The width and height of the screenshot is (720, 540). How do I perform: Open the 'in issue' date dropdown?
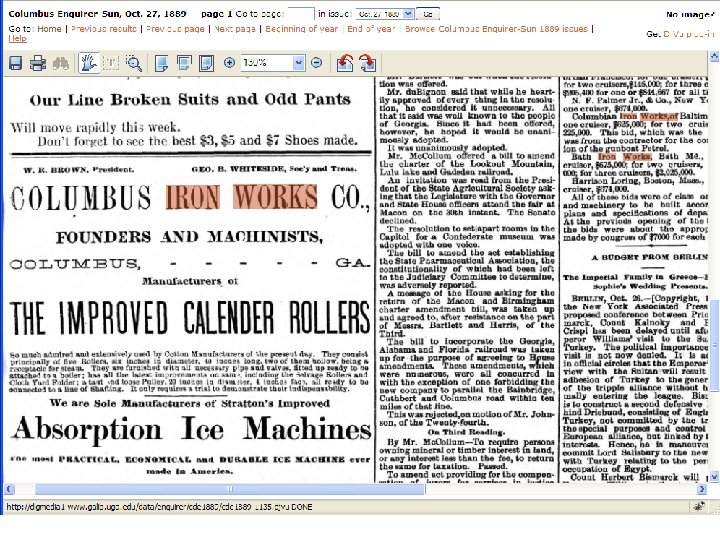(408, 14)
